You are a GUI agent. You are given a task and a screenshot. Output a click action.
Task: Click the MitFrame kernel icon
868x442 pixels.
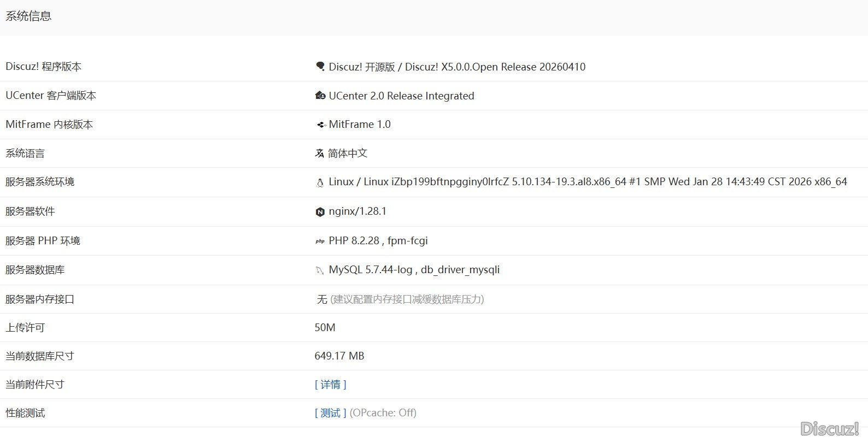pos(321,125)
